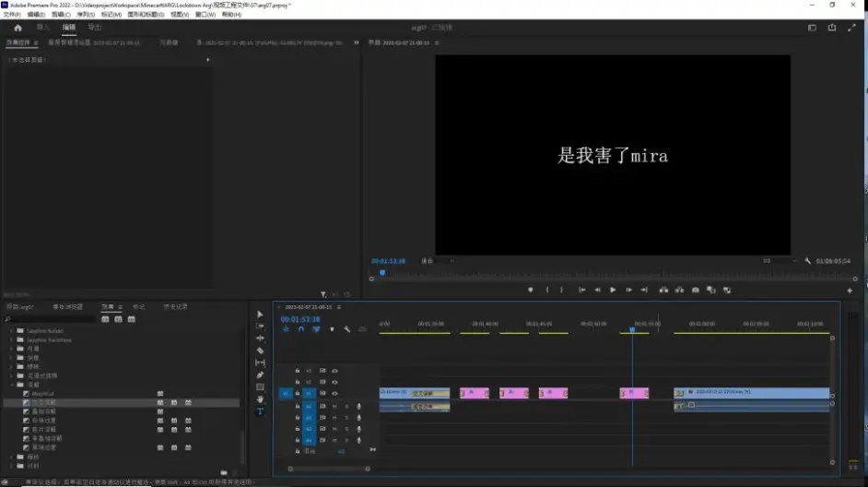
Task: Open the 文件 (File) menu
Action: click(x=12, y=15)
